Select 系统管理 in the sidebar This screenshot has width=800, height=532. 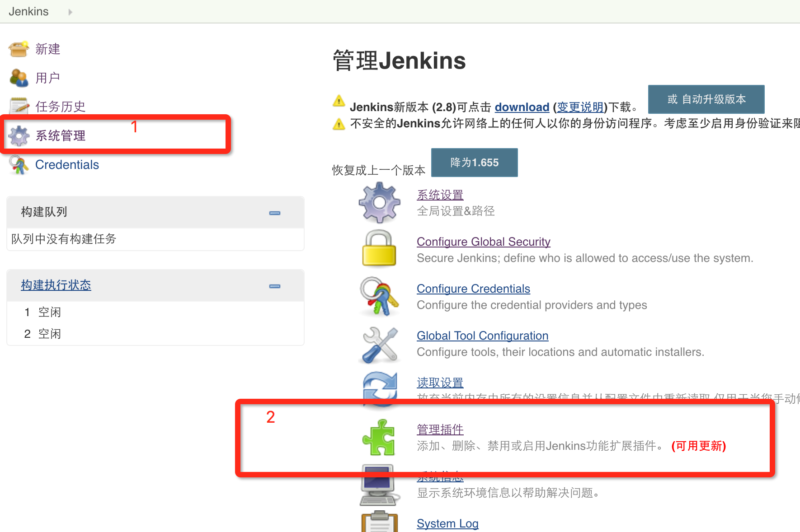[x=60, y=135]
